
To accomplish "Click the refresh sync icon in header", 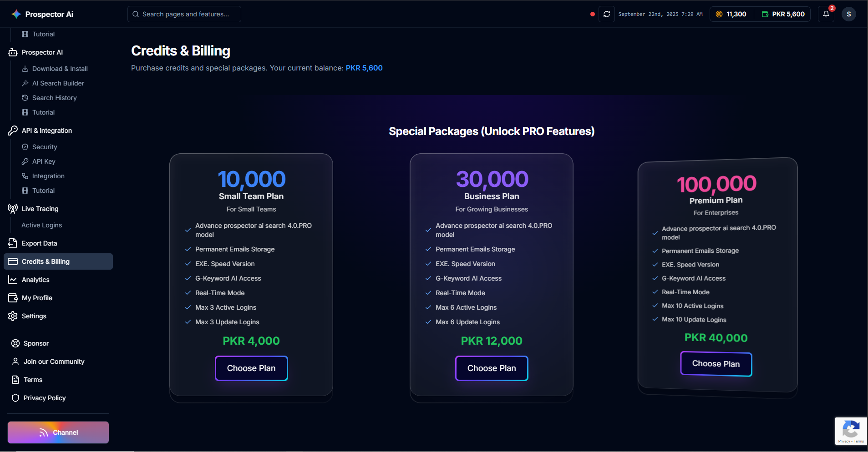I will [607, 14].
